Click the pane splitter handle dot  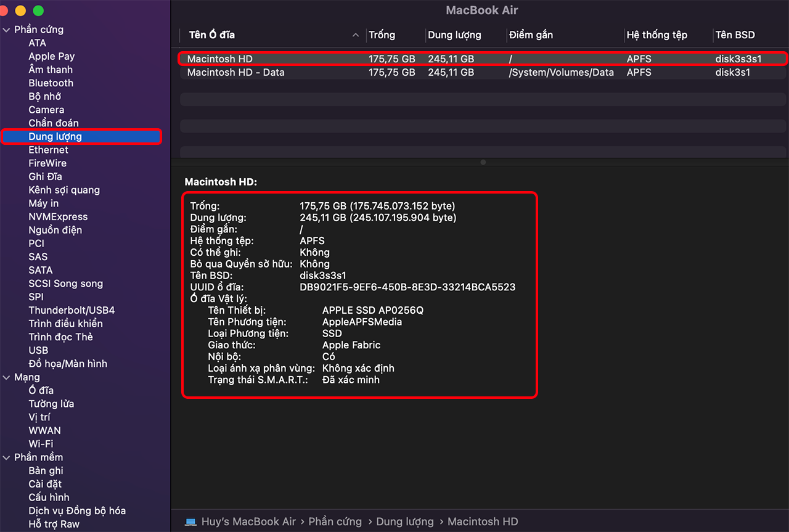[x=483, y=163]
